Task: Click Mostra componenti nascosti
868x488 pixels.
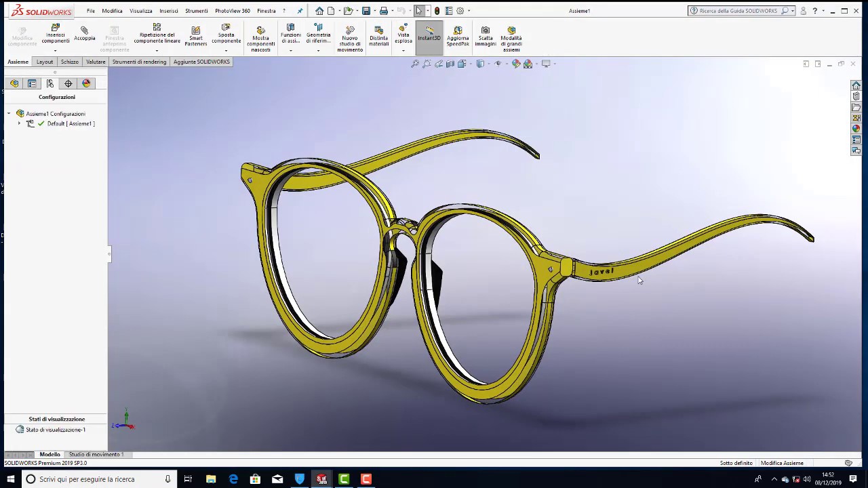Action: (x=260, y=39)
